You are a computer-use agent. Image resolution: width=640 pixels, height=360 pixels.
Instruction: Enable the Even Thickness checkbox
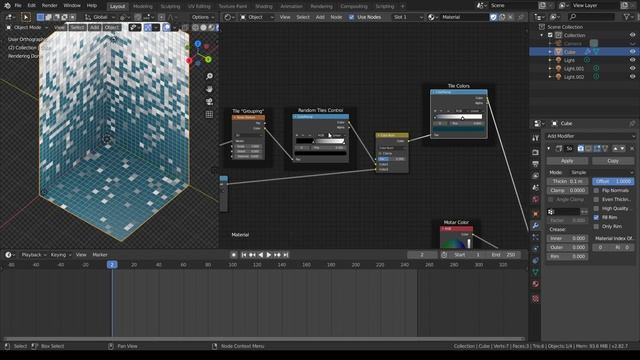pyautogui.click(x=596, y=200)
